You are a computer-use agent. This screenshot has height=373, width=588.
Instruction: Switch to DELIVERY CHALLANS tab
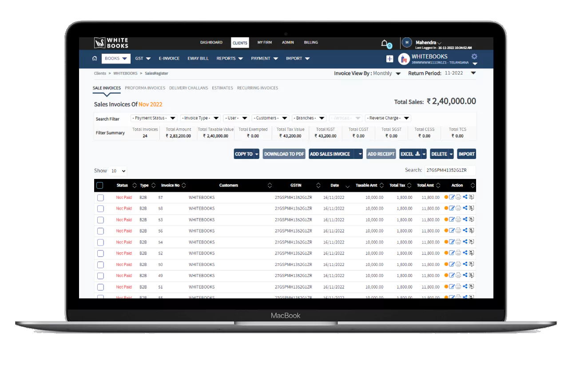pyautogui.click(x=188, y=88)
